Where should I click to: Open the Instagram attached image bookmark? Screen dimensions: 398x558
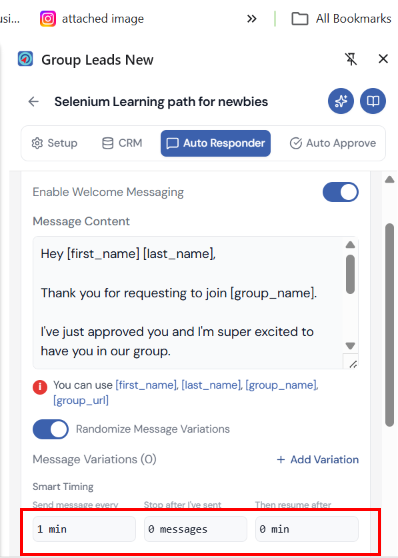92,19
